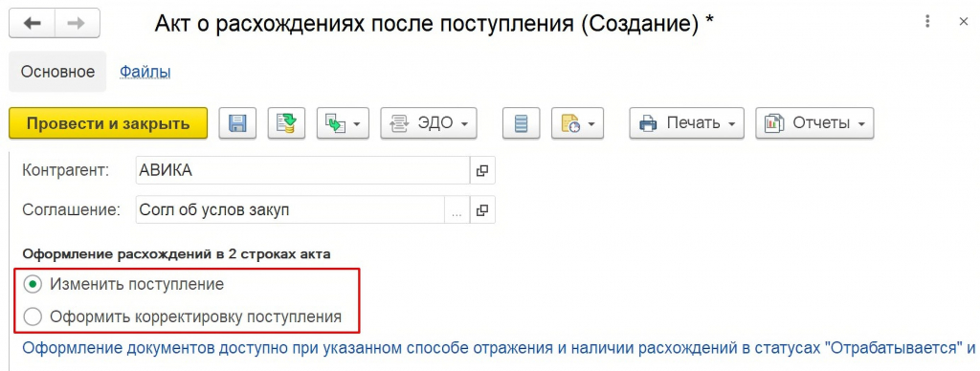Select Оформить корректировку поступления radio option
The height and width of the screenshot is (371, 980).
[183, 316]
